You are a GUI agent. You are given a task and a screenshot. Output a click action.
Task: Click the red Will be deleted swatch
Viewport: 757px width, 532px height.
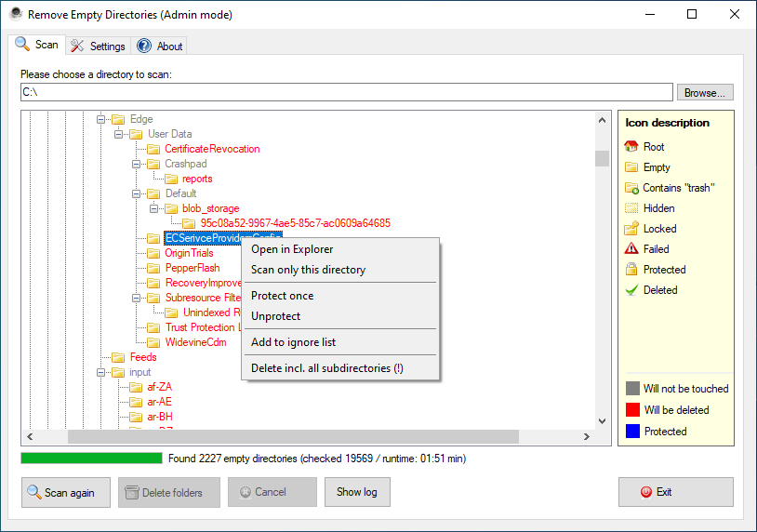click(x=632, y=409)
